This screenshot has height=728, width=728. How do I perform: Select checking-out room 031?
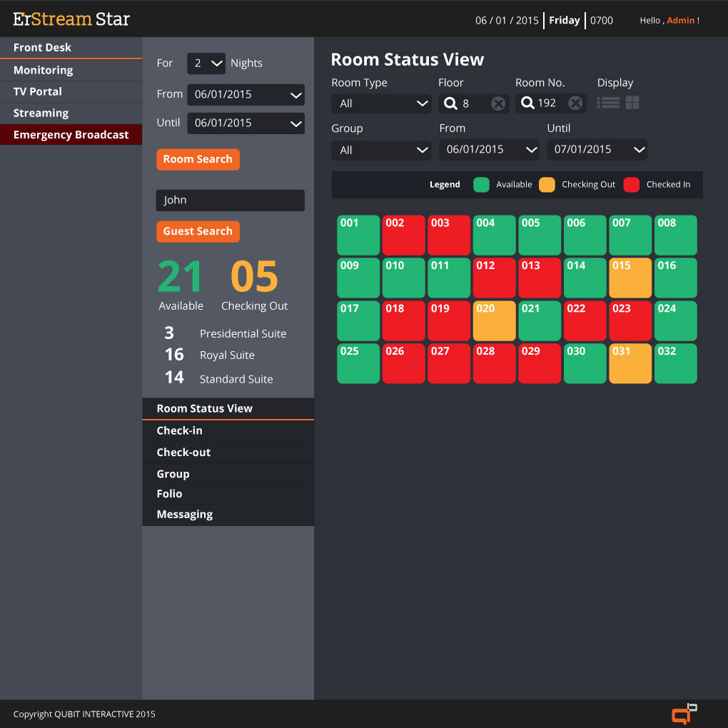[x=630, y=363]
